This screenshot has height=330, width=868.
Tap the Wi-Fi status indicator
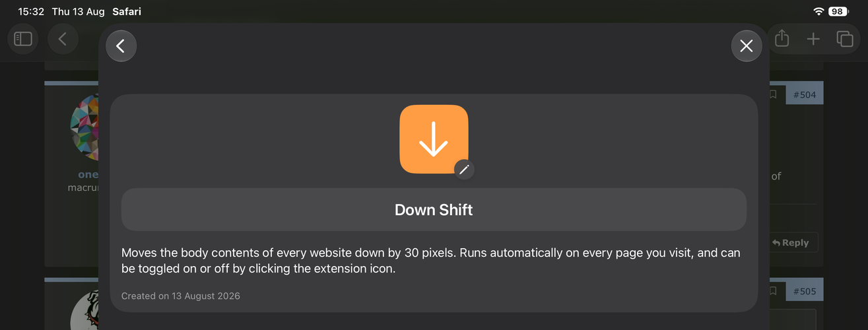[x=818, y=12]
